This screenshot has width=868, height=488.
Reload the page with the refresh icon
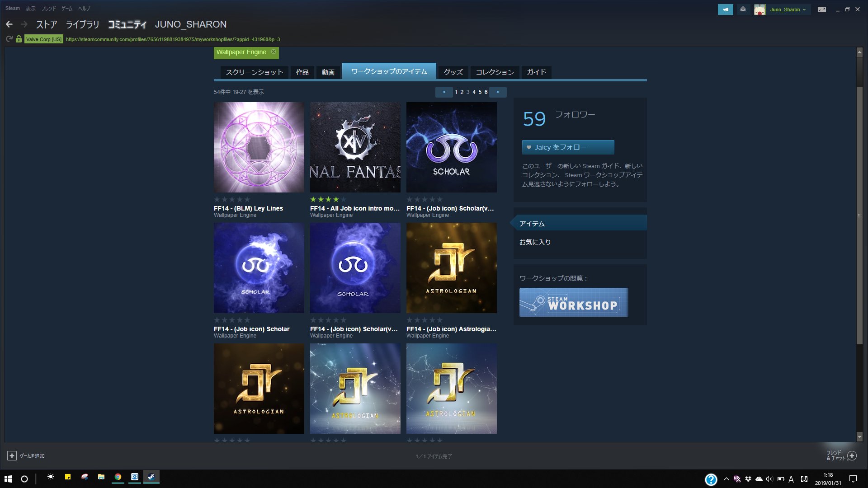(x=9, y=39)
